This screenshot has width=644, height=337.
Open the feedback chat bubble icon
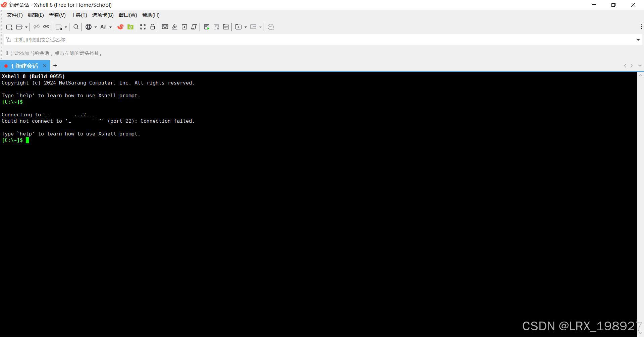tap(271, 27)
